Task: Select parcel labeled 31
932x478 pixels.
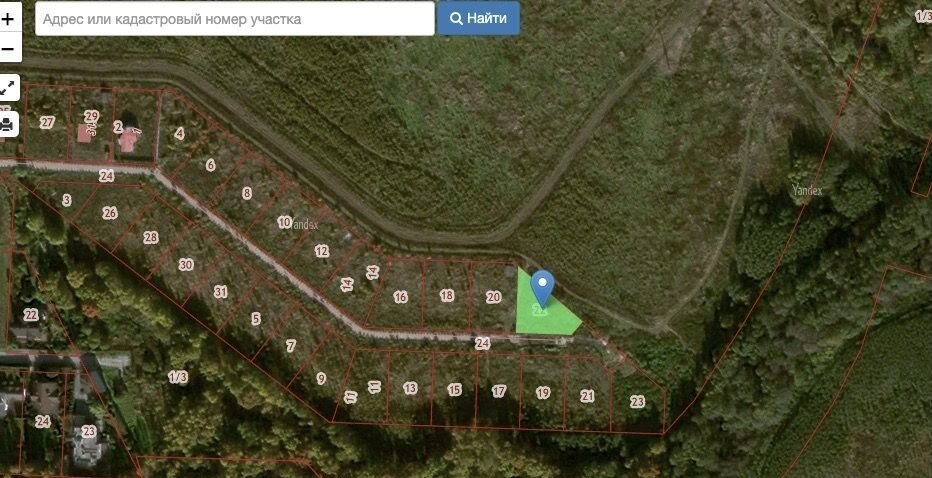Action: 221,292
